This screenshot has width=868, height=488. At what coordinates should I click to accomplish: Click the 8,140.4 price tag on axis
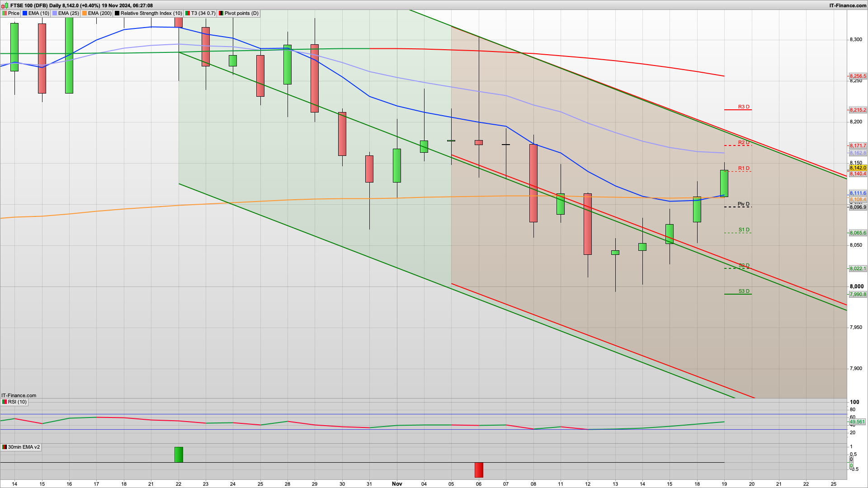(858, 174)
